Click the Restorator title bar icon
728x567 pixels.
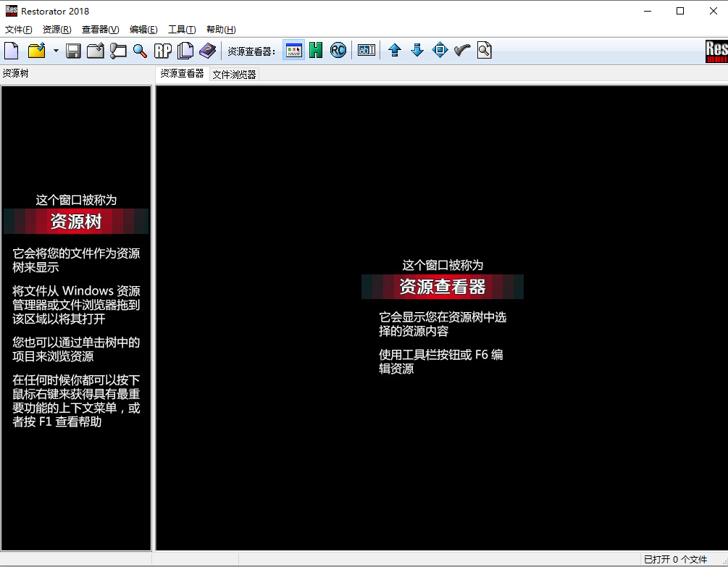(x=11, y=11)
